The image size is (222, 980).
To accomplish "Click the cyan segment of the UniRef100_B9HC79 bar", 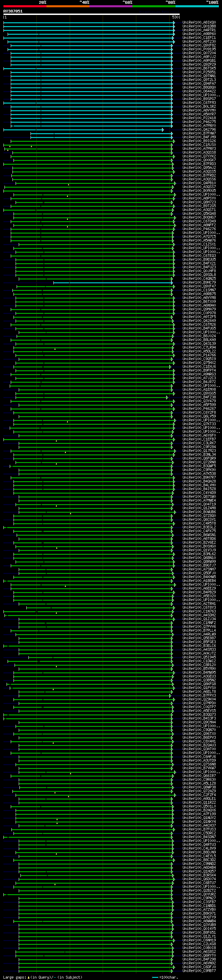I will (113, 283).
